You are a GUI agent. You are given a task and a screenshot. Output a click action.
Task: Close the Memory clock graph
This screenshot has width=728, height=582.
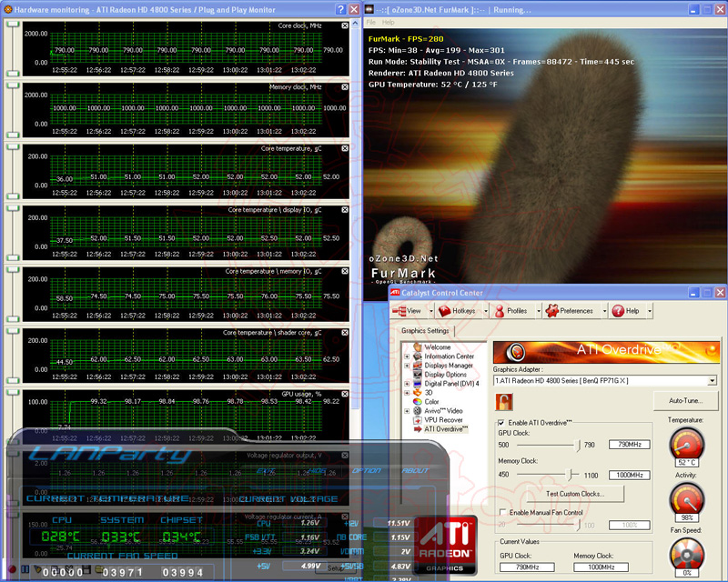pos(345,86)
